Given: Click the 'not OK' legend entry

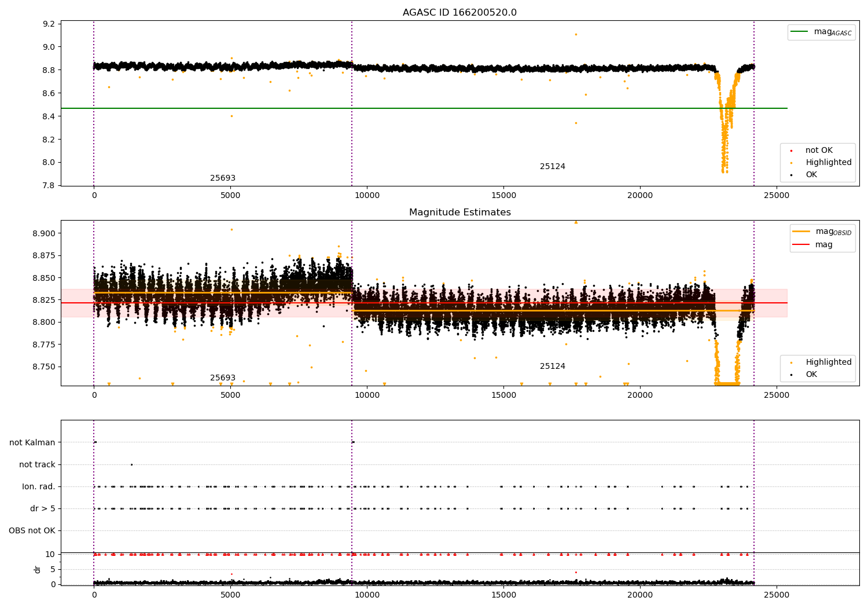Looking at the screenshot, I should [x=819, y=151].
